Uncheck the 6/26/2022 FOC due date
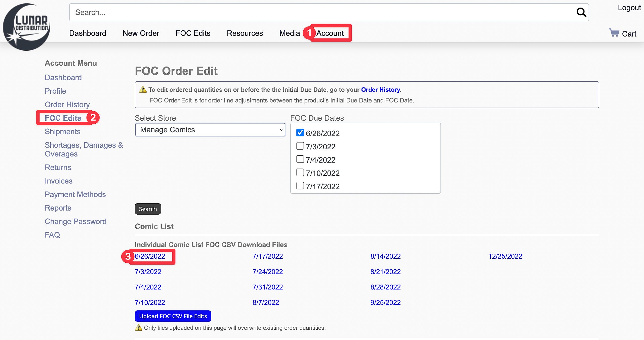The width and height of the screenshot is (644, 340). tap(300, 133)
